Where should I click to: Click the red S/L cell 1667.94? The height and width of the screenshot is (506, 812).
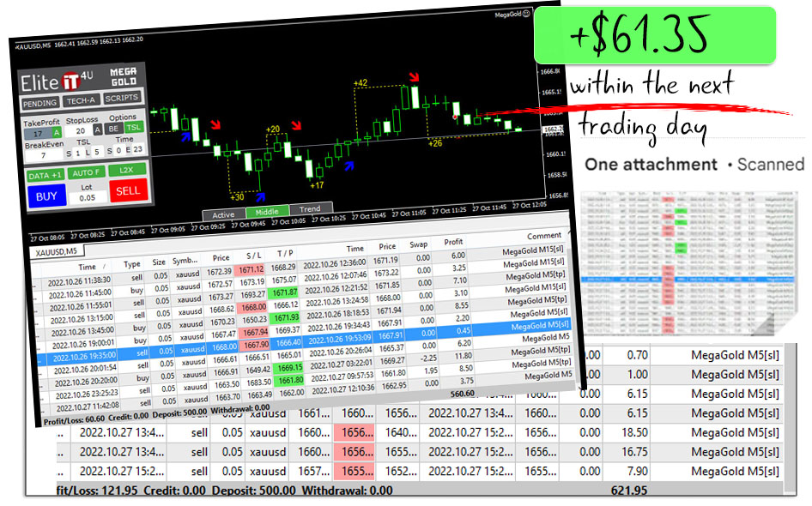point(255,332)
